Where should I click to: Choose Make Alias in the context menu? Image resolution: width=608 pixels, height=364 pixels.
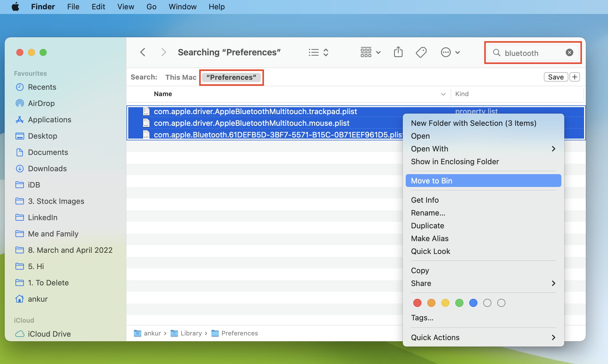[483, 238]
